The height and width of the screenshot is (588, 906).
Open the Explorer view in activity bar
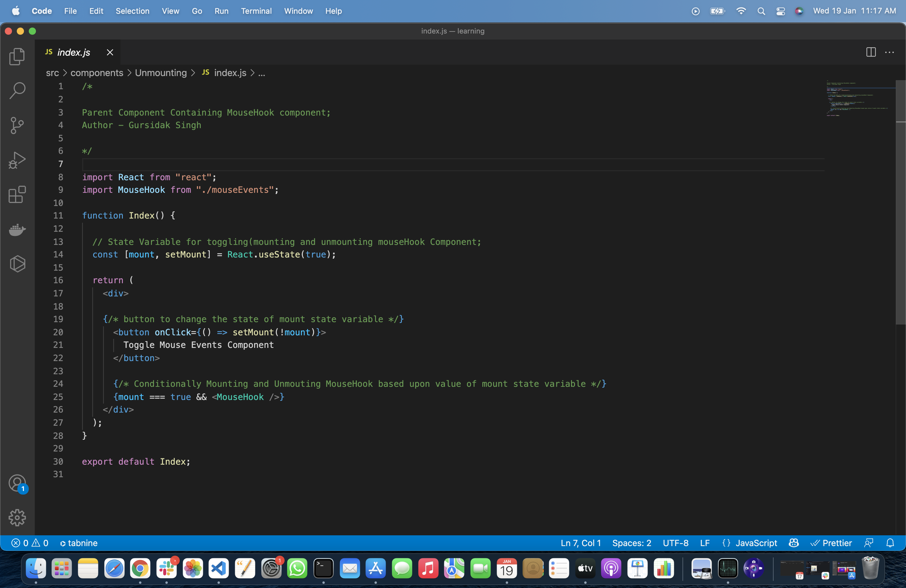tap(17, 56)
